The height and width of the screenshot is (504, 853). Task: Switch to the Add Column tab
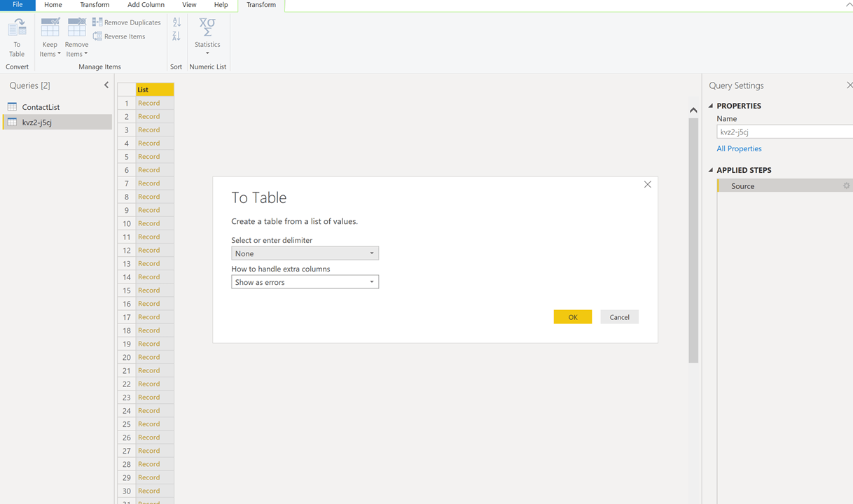coord(146,5)
